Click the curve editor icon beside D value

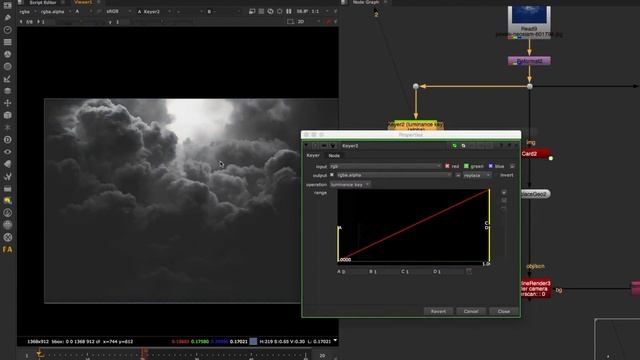point(469,271)
